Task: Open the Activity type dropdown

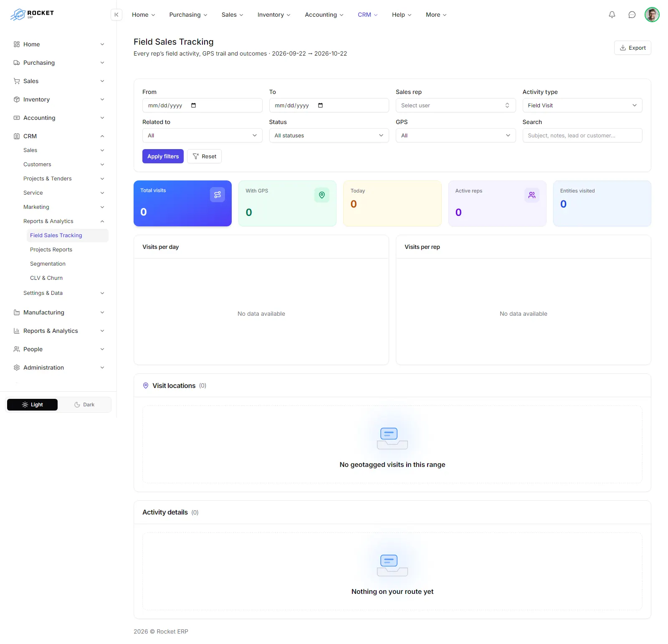Action: tap(582, 105)
